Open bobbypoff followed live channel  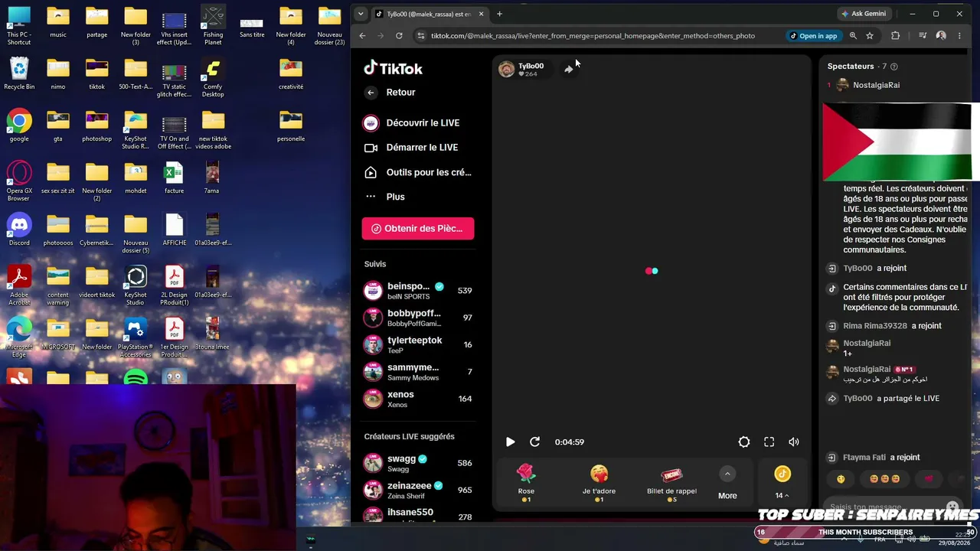coord(418,318)
